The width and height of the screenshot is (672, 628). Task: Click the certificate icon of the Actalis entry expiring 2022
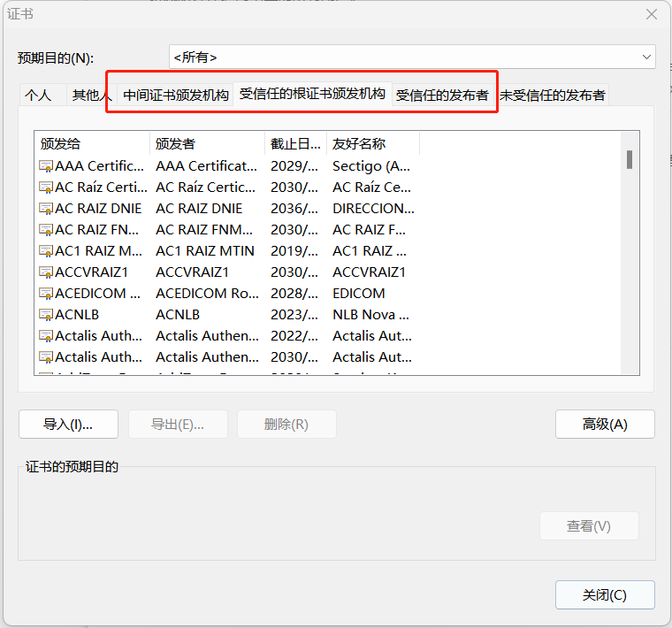click(x=46, y=335)
